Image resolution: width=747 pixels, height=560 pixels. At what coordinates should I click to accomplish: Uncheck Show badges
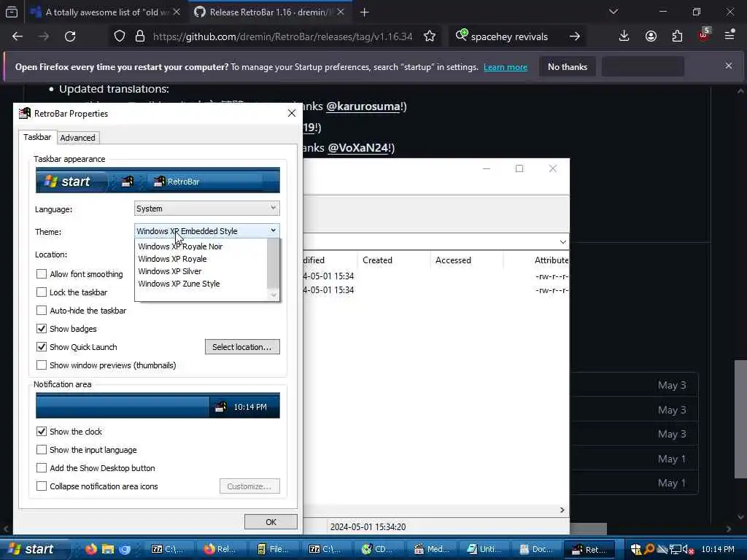tap(42, 329)
